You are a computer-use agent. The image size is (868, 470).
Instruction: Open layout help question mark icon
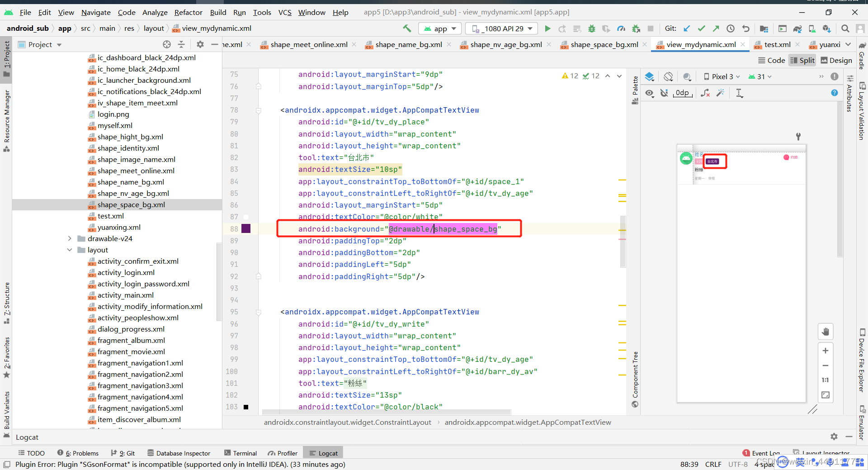(835, 93)
